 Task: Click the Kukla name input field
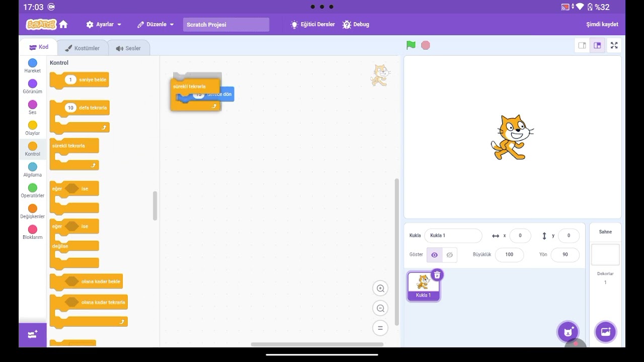click(x=453, y=235)
